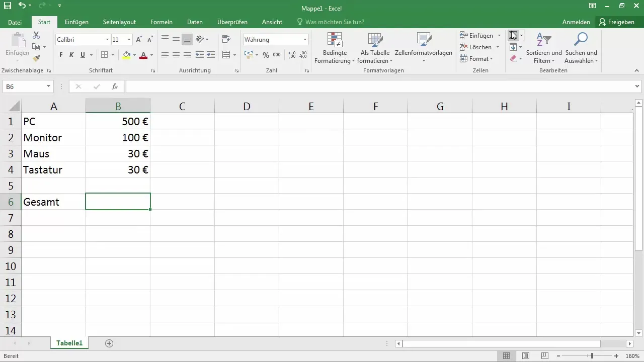644x362 pixels.
Task: Open the Währung number format dropdown
Action: click(305, 40)
